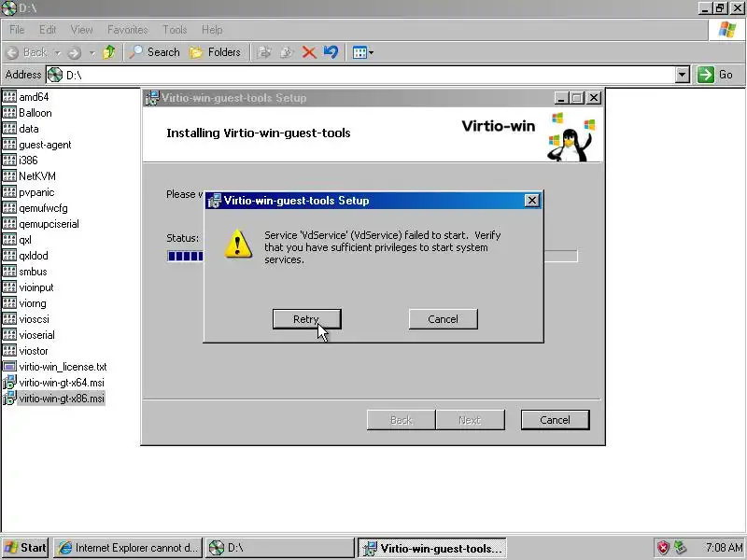
Task: Click the Move To toolbar icon
Action: (x=264, y=52)
